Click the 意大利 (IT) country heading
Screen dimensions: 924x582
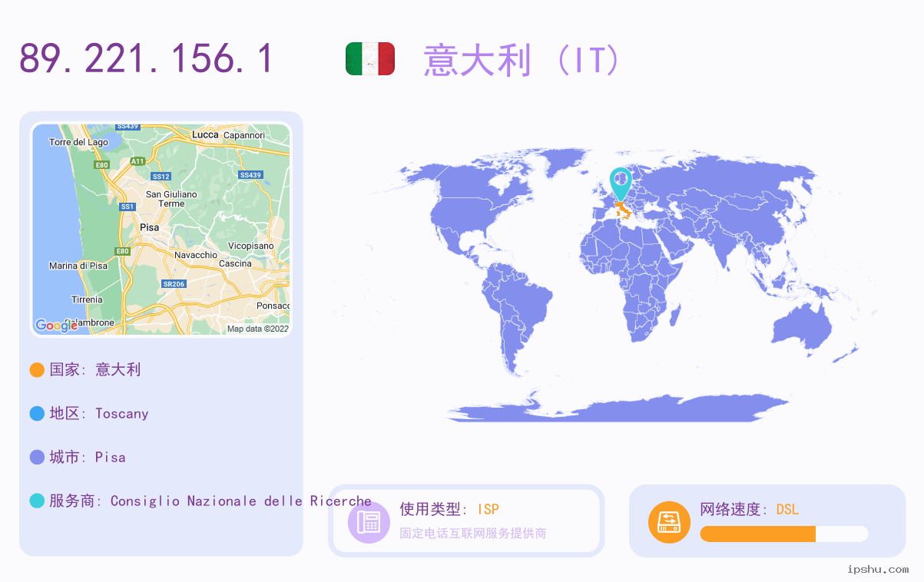pyautogui.click(x=522, y=60)
